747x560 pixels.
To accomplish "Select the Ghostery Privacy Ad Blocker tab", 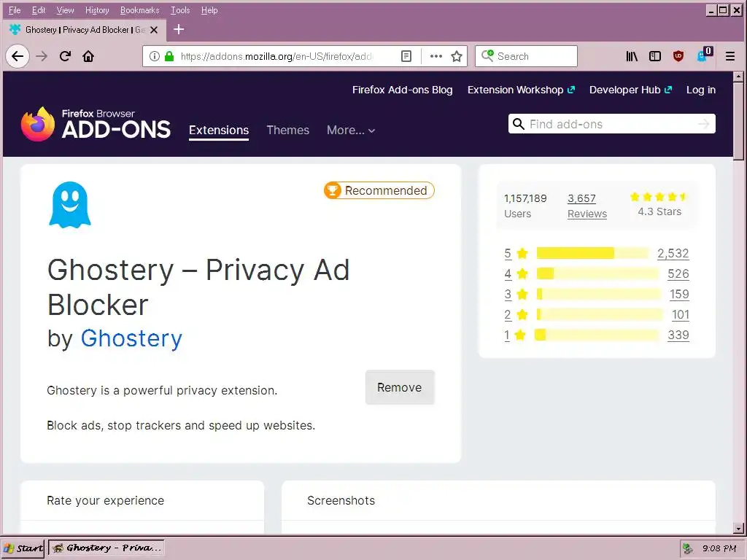I will click(x=85, y=29).
